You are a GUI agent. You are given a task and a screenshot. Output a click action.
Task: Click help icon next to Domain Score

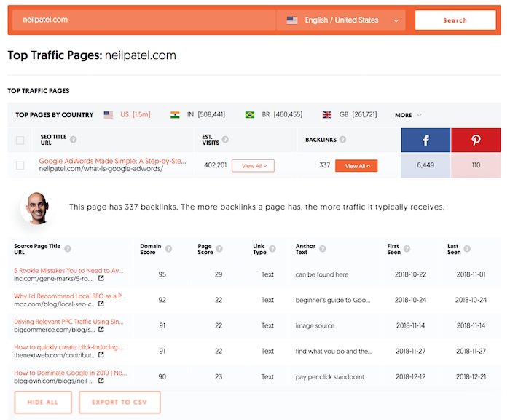[168, 249]
